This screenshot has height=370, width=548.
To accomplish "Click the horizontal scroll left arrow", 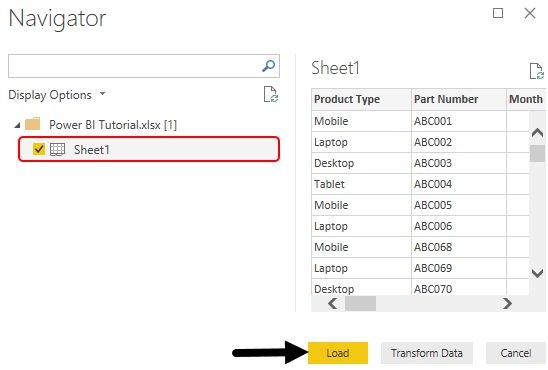I will pyautogui.click(x=333, y=303).
